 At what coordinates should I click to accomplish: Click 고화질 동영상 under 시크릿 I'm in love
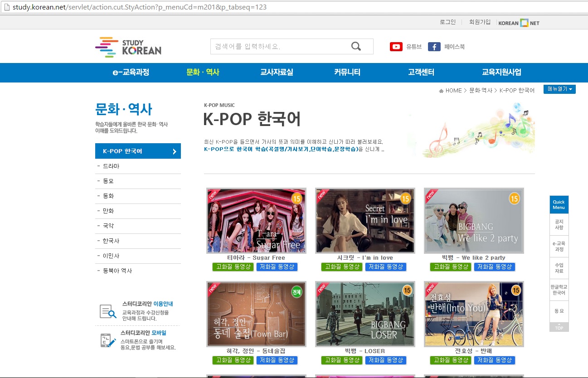coord(342,267)
